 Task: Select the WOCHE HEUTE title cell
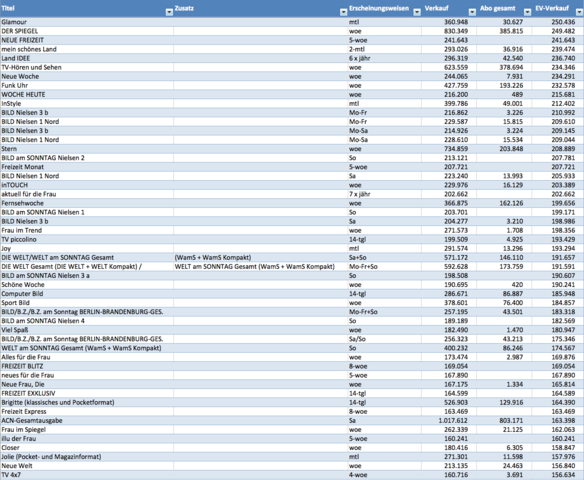87,95
